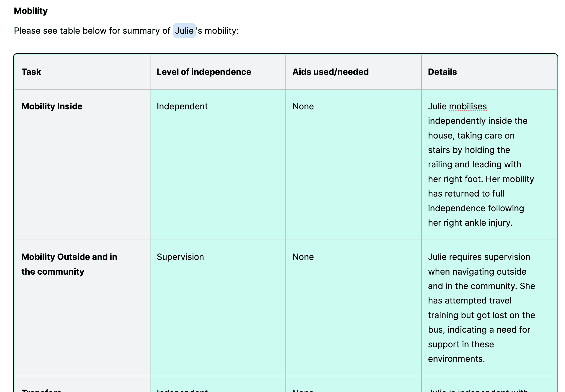Click the details text about right ankle injury

tap(470, 223)
